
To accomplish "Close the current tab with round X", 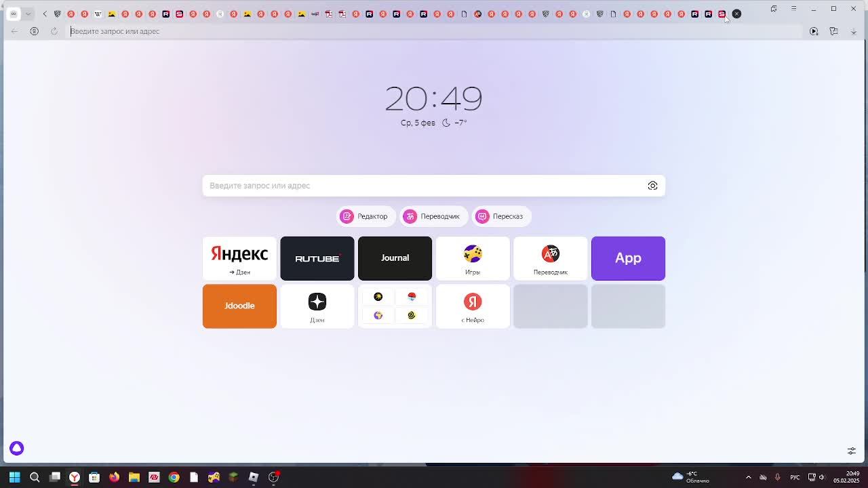I will (736, 14).
